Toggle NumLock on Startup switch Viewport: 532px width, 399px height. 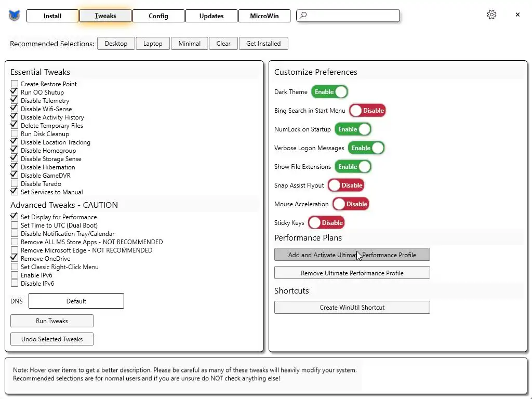tap(353, 129)
